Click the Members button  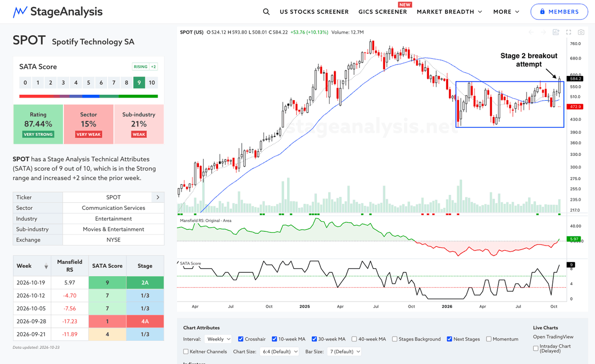click(x=559, y=11)
